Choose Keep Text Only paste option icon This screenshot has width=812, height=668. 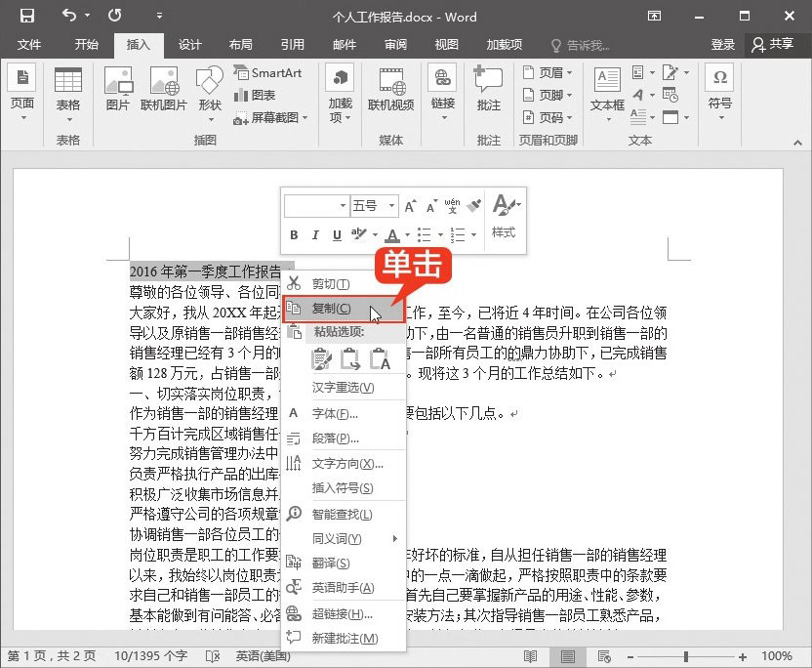click(x=381, y=358)
